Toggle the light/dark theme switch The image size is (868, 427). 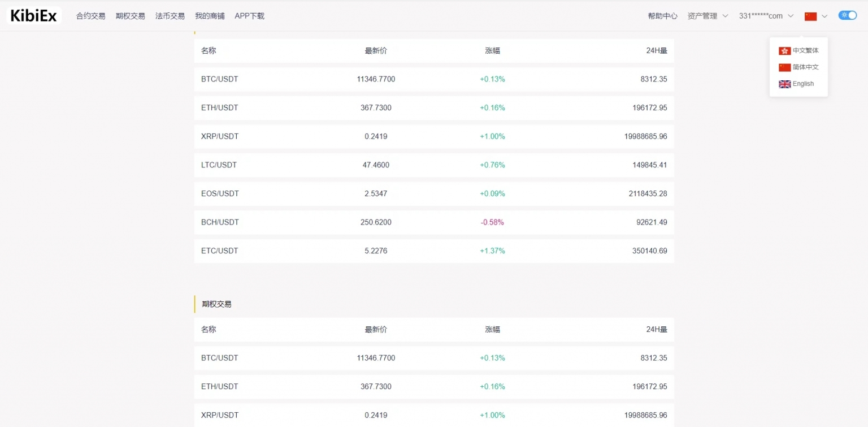point(847,16)
